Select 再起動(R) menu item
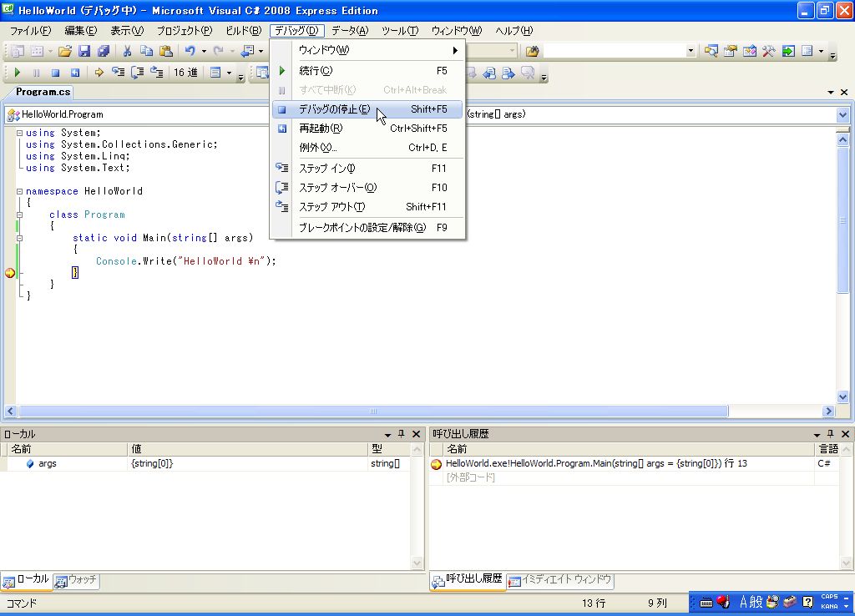 367,128
